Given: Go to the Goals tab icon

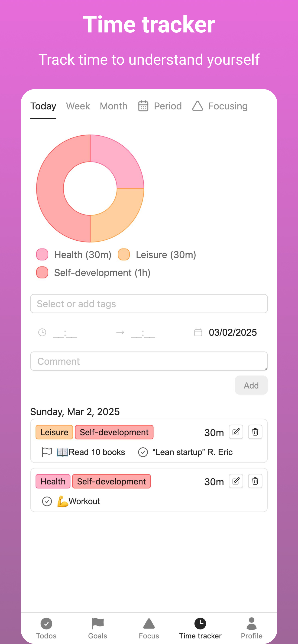Looking at the screenshot, I should (x=97, y=624).
